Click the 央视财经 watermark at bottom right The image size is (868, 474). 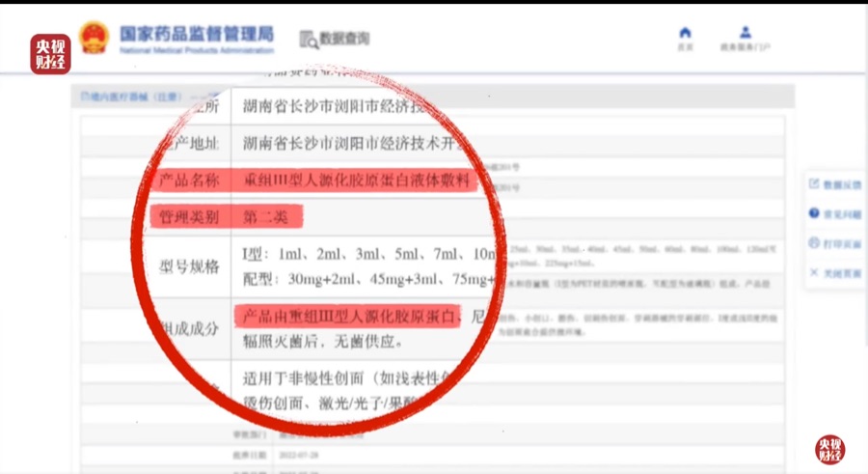coord(831,449)
